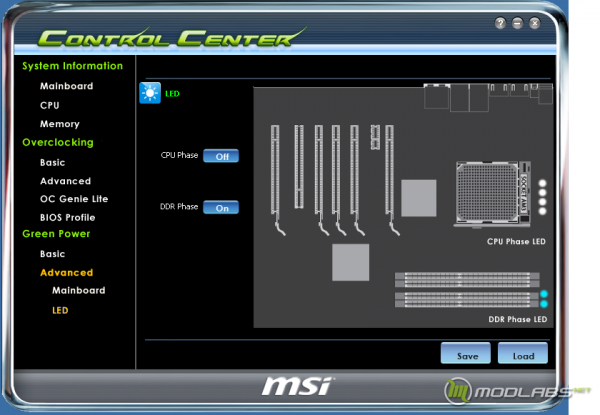This screenshot has height=415, width=600.
Task: Select Mainboard under Green Power Advanced
Action: [78, 290]
